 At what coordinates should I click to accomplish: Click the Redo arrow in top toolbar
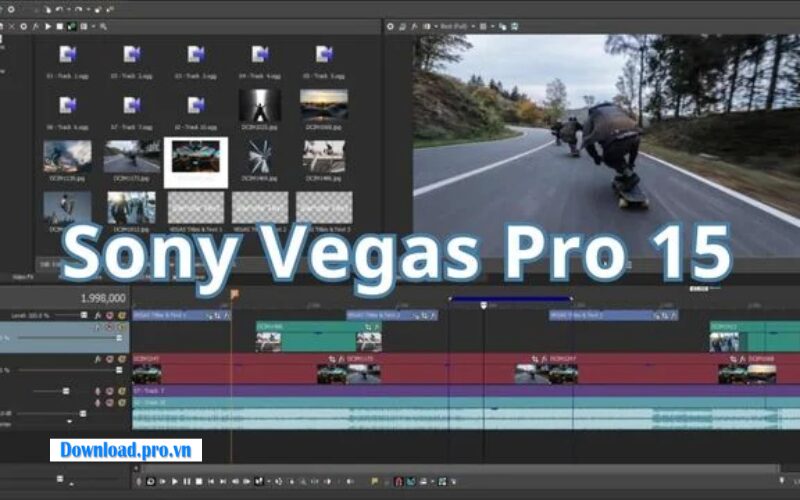[x=79, y=9]
